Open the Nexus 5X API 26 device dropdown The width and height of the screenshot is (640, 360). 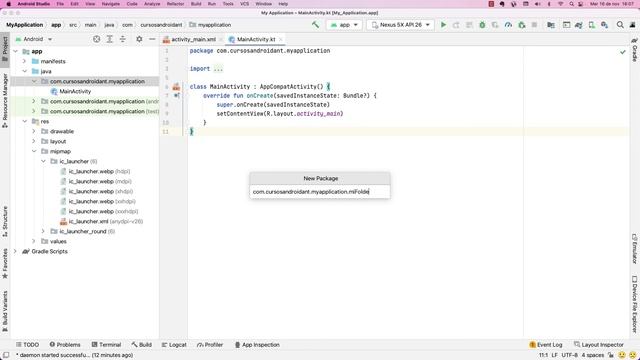pos(400,25)
